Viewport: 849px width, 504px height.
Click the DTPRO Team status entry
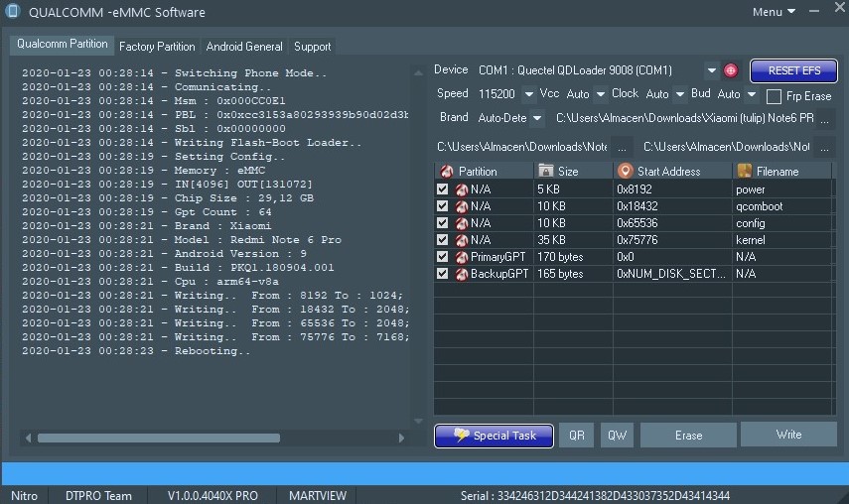pos(98,495)
